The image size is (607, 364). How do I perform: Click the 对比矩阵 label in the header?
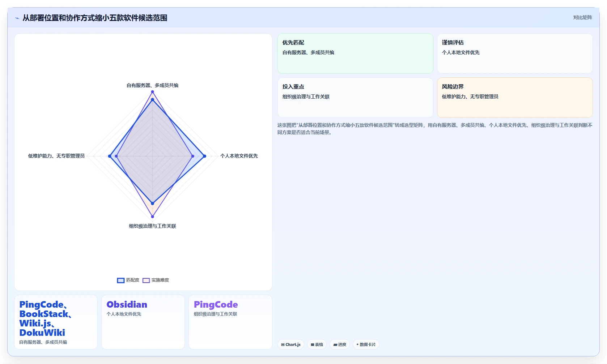(x=582, y=17)
